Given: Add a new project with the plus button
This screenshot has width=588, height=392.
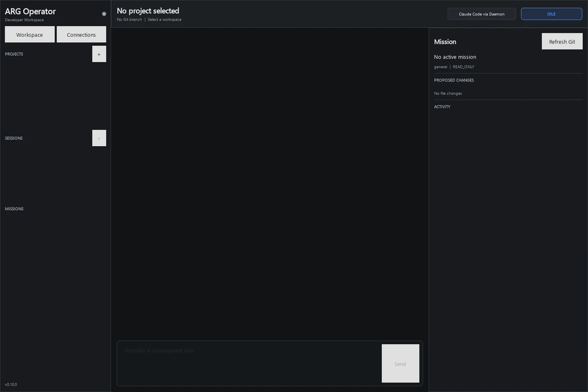Looking at the screenshot, I should point(99,54).
